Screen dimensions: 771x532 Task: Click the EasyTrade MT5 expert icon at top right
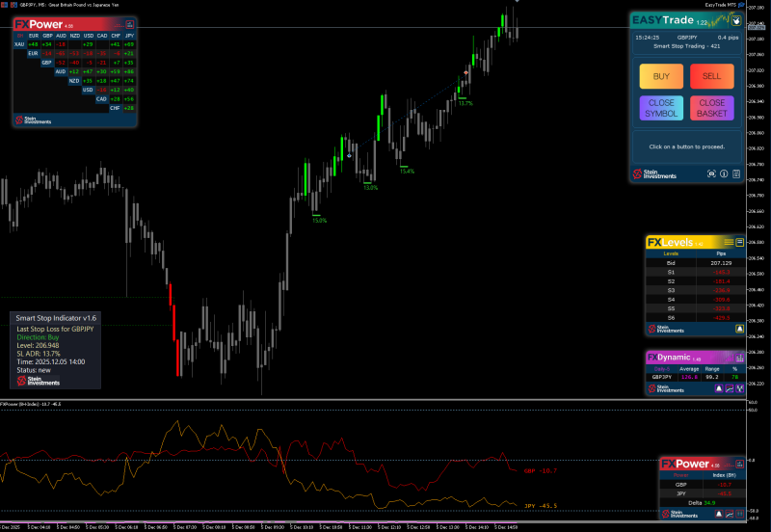[741, 5]
